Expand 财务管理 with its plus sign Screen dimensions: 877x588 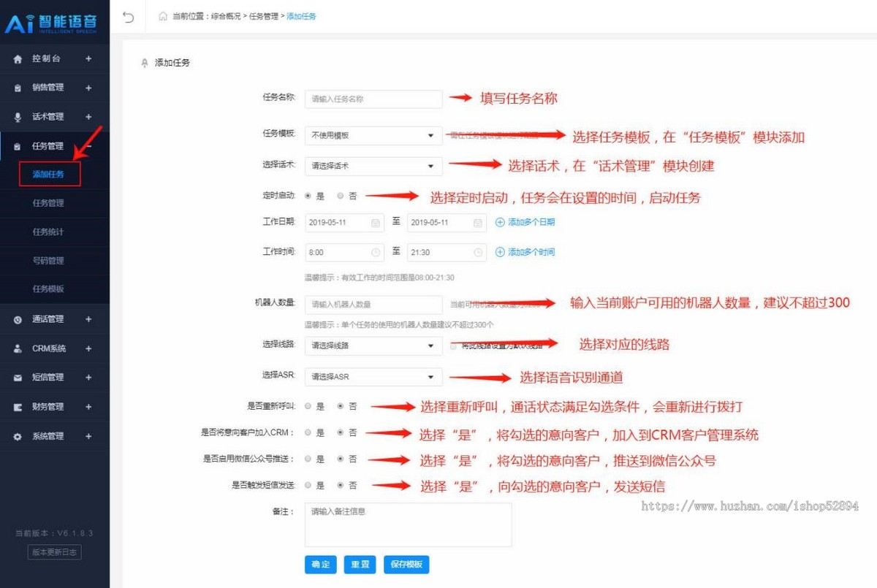tap(88, 407)
